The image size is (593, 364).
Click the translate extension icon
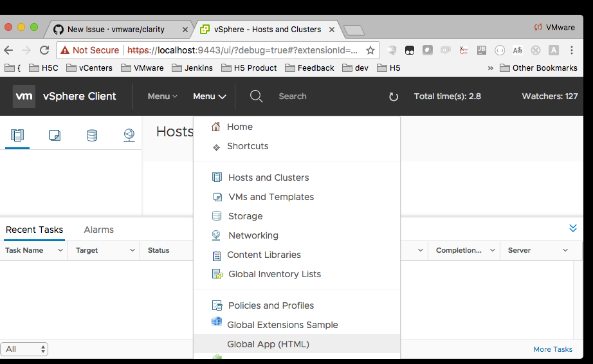pyautogui.click(x=517, y=50)
